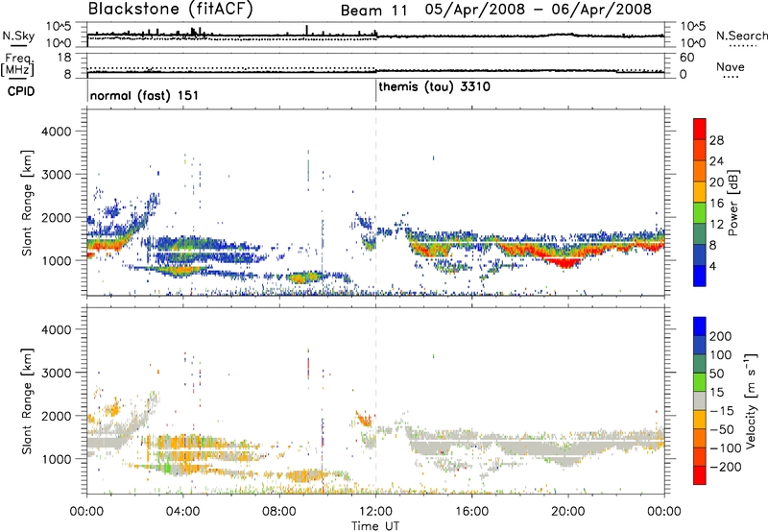Click the 'Freq. [MHz]' axis label

[17, 64]
